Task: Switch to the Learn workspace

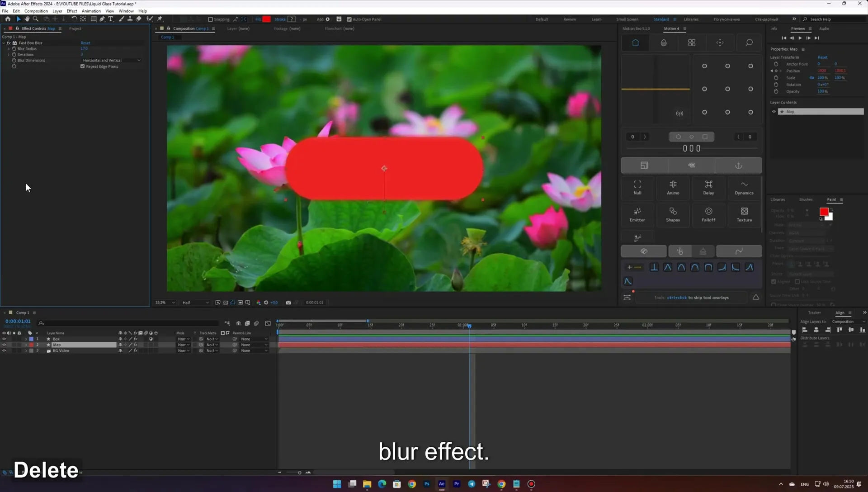Action: pyautogui.click(x=596, y=19)
